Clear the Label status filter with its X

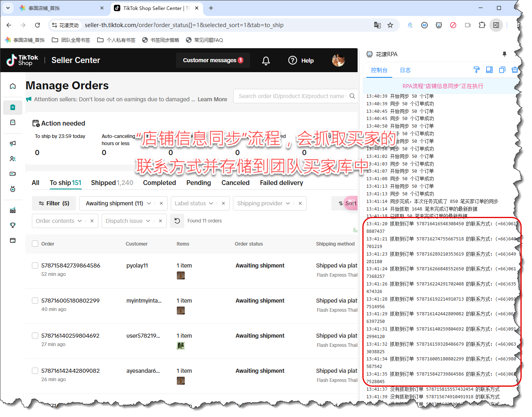pos(223,203)
